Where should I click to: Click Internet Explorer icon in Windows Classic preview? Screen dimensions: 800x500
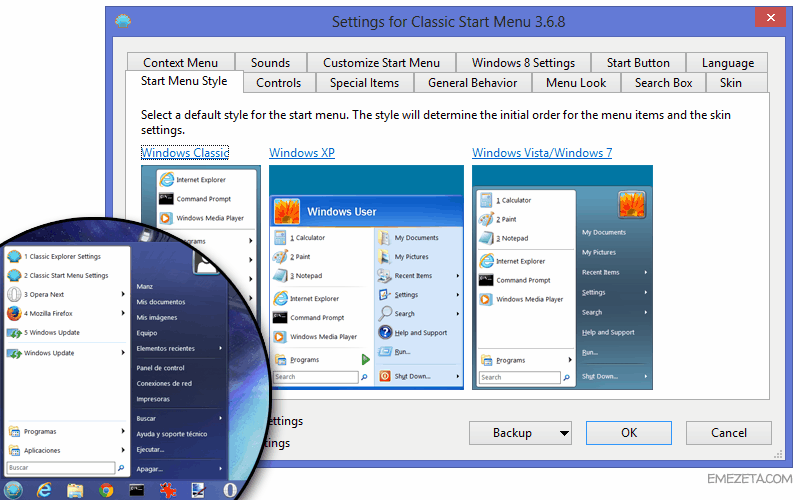[166, 179]
